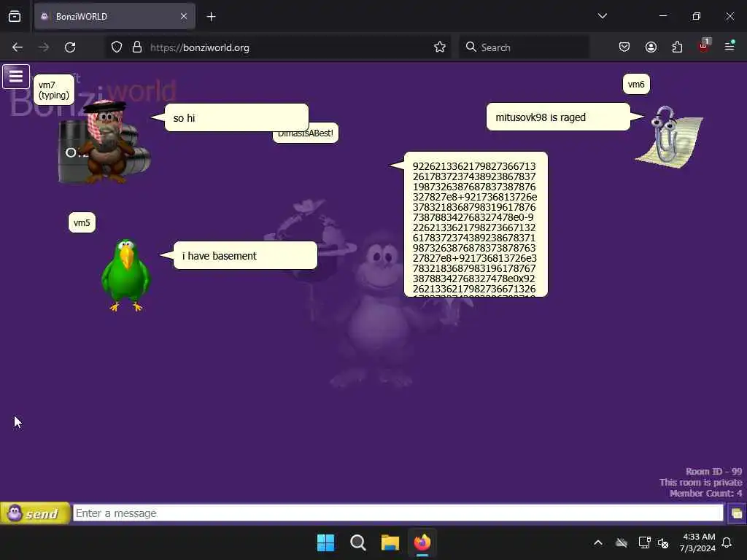This screenshot has height=560, width=747.
Task: Click 'This room is private' text
Action: [700, 483]
